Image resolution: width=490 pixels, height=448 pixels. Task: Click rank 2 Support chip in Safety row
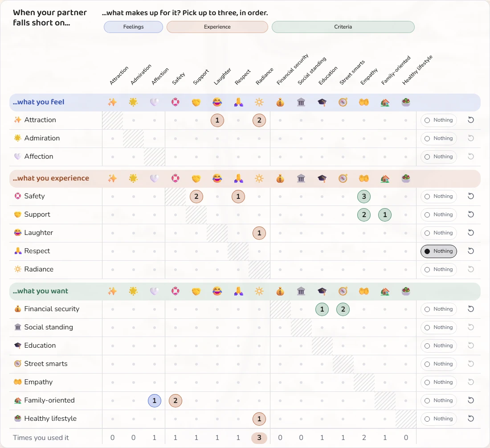click(196, 197)
